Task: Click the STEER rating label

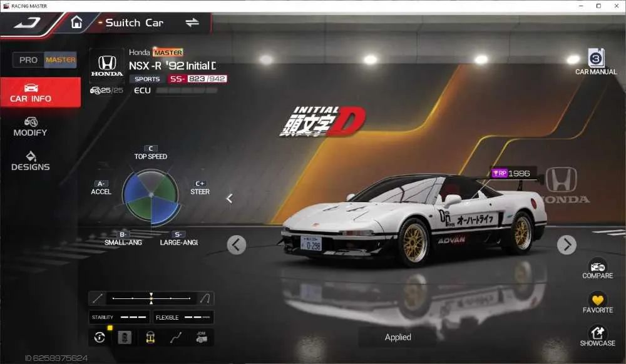Action: (200, 188)
